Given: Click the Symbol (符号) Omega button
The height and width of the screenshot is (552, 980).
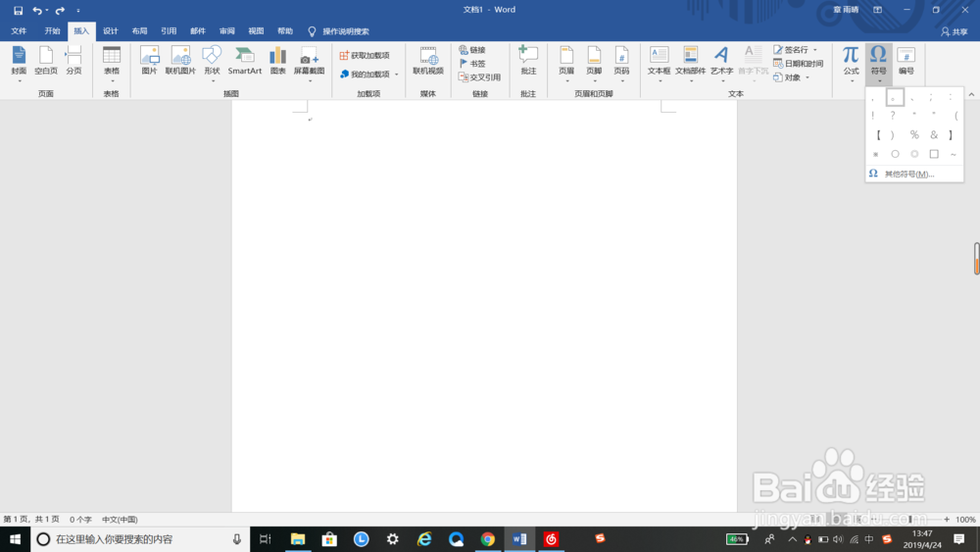Looking at the screenshot, I should point(878,63).
